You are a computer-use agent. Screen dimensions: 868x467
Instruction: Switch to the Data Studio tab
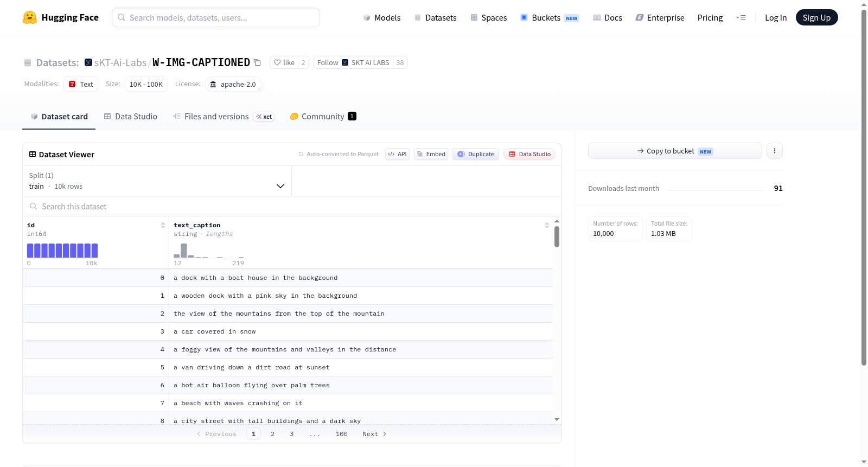(131, 117)
